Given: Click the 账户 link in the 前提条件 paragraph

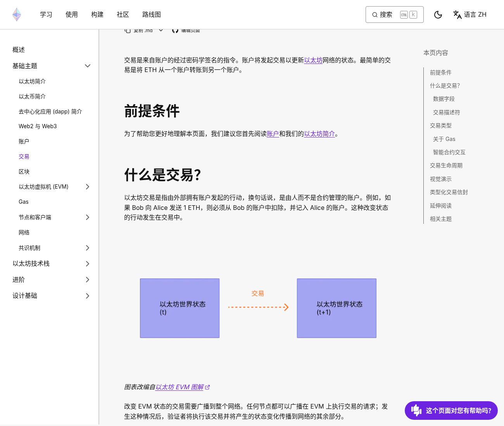Looking at the screenshot, I should click(x=273, y=134).
